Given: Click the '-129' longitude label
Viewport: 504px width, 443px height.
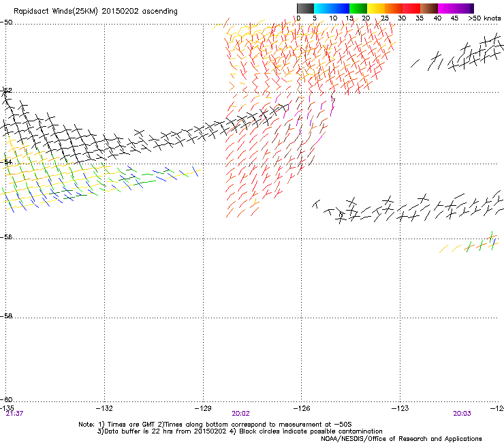Looking at the screenshot, I should (203, 408).
